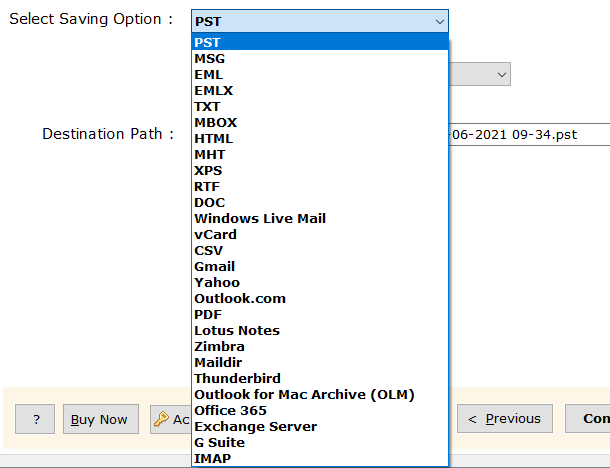Screen dimensions: 610x468
Task: Select EMLX format from the list
Action: pos(320,90)
